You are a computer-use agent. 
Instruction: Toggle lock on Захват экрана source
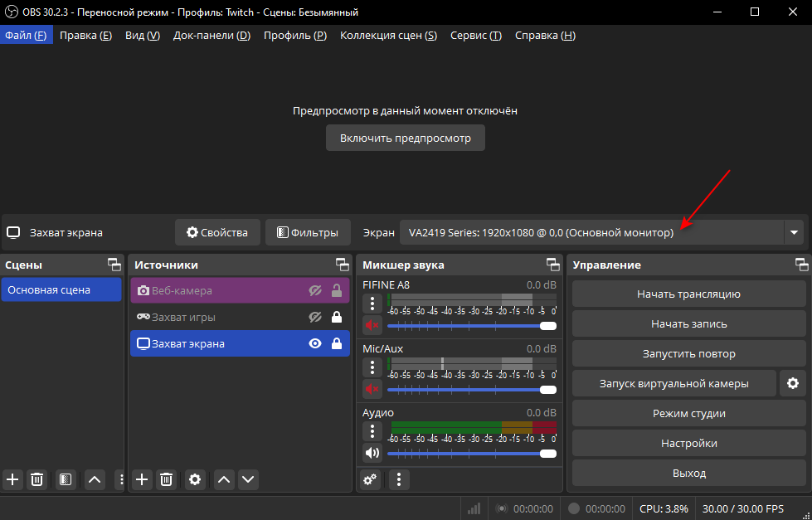point(337,343)
